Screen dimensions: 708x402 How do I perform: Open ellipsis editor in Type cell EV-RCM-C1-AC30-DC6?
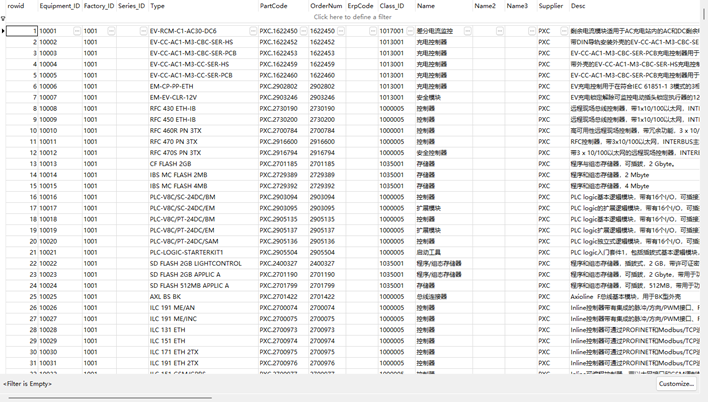coord(253,31)
